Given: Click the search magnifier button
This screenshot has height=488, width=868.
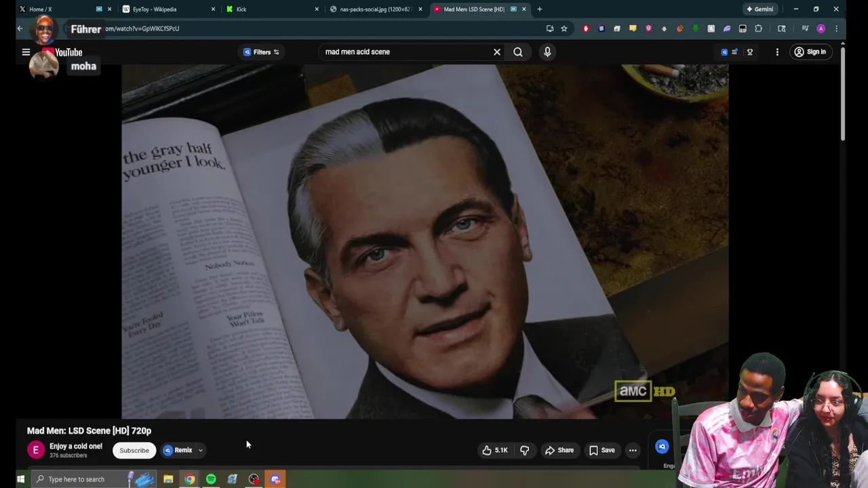Looking at the screenshot, I should [x=518, y=52].
